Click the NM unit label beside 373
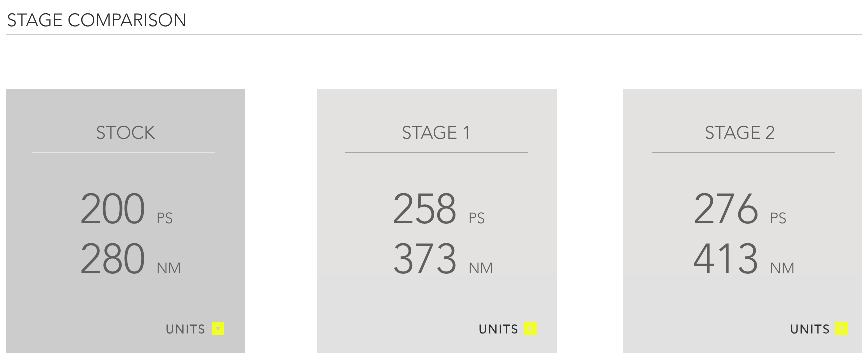Screen dimensions: 868x362 click(481, 268)
